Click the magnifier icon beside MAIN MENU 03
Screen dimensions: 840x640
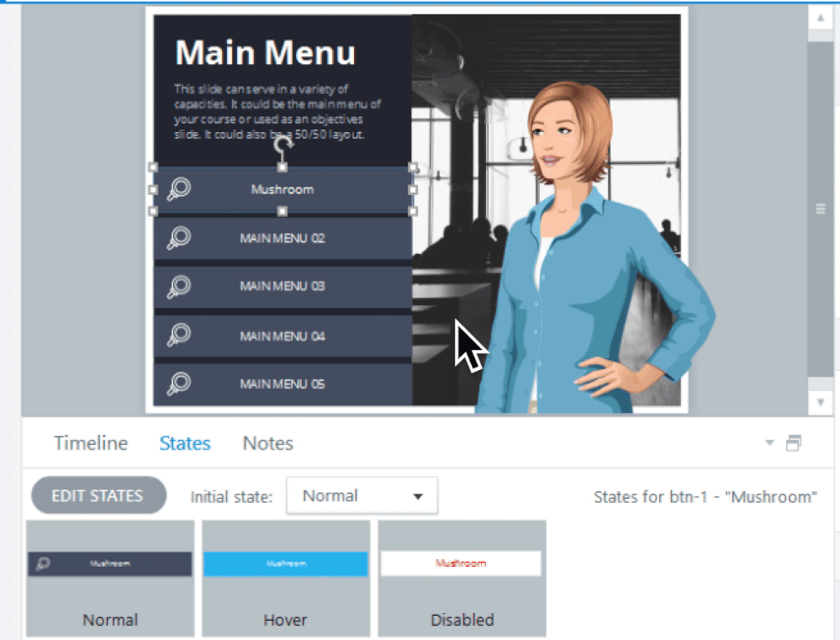tap(179, 286)
